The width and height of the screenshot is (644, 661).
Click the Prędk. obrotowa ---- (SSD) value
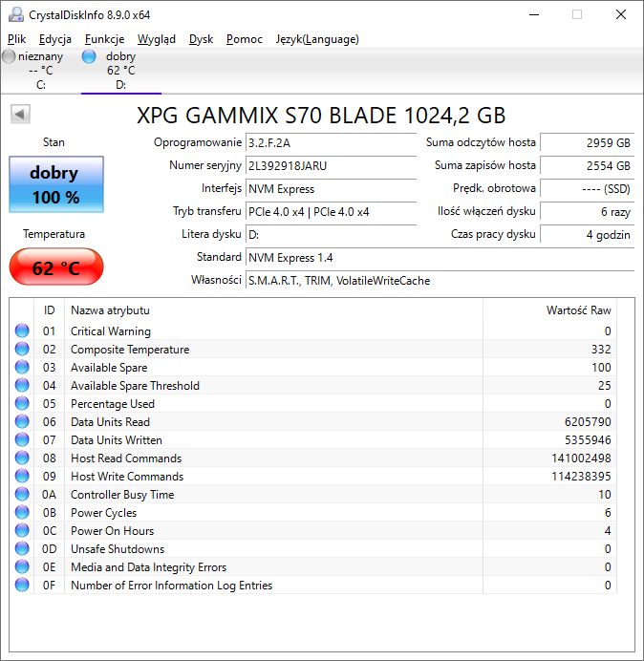point(587,188)
